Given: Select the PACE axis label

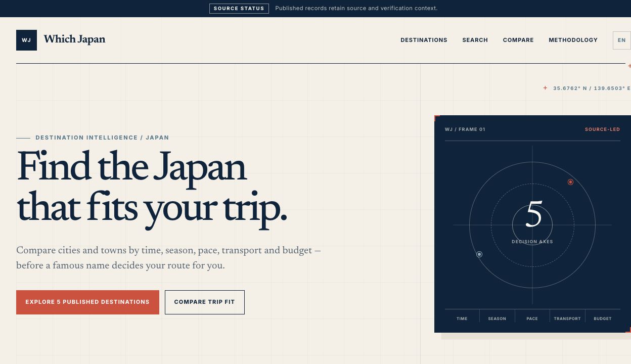Looking at the screenshot, I should (532, 318).
